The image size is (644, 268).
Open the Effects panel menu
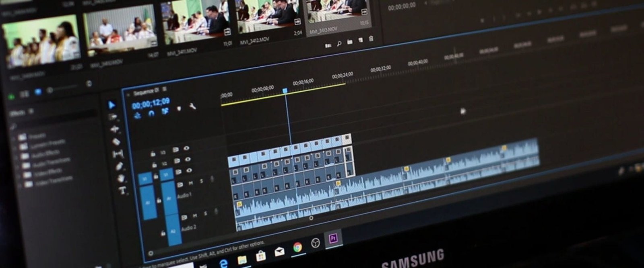click(31, 111)
